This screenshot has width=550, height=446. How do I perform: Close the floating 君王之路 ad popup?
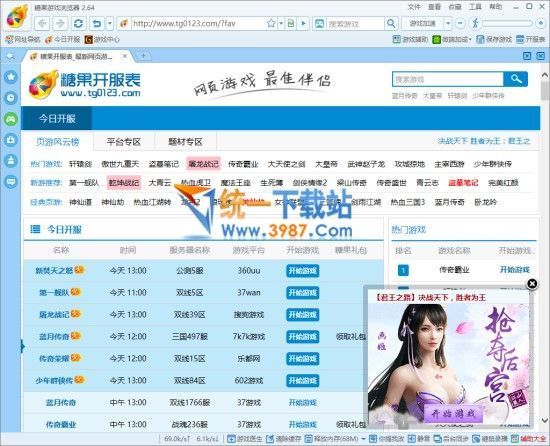(532, 283)
